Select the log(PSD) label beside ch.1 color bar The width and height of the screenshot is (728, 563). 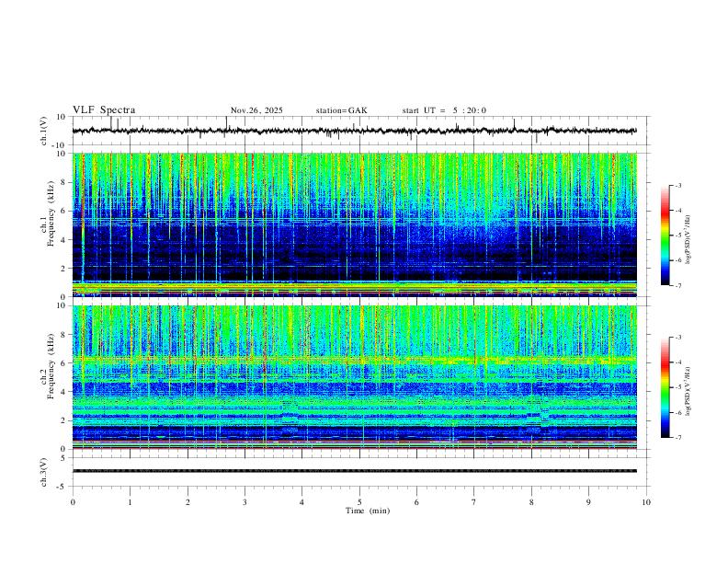pyautogui.click(x=688, y=240)
